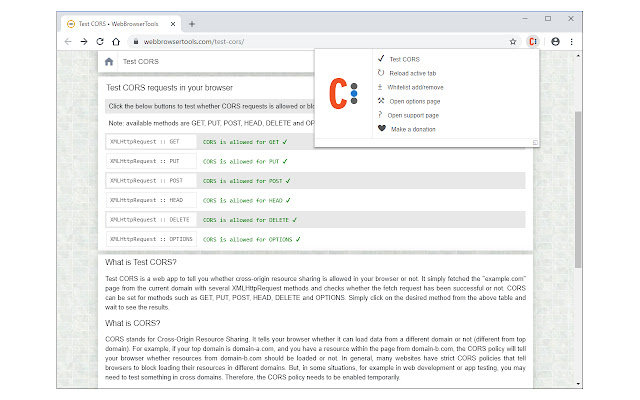Click the scrollbar down arrow

[578, 384]
